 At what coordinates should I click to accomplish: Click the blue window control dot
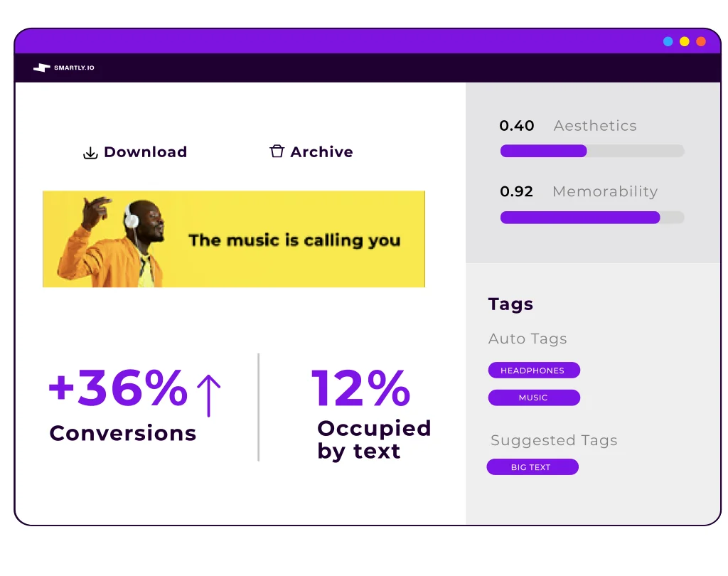(668, 41)
